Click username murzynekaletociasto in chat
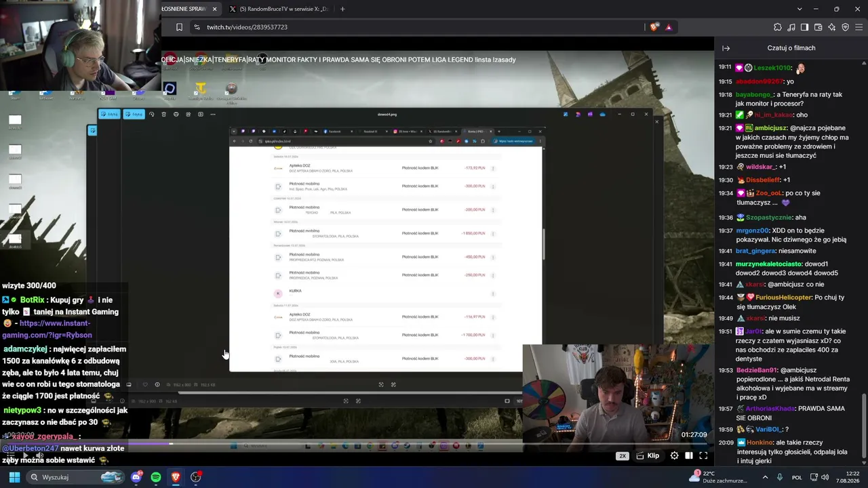 [x=769, y=264]
